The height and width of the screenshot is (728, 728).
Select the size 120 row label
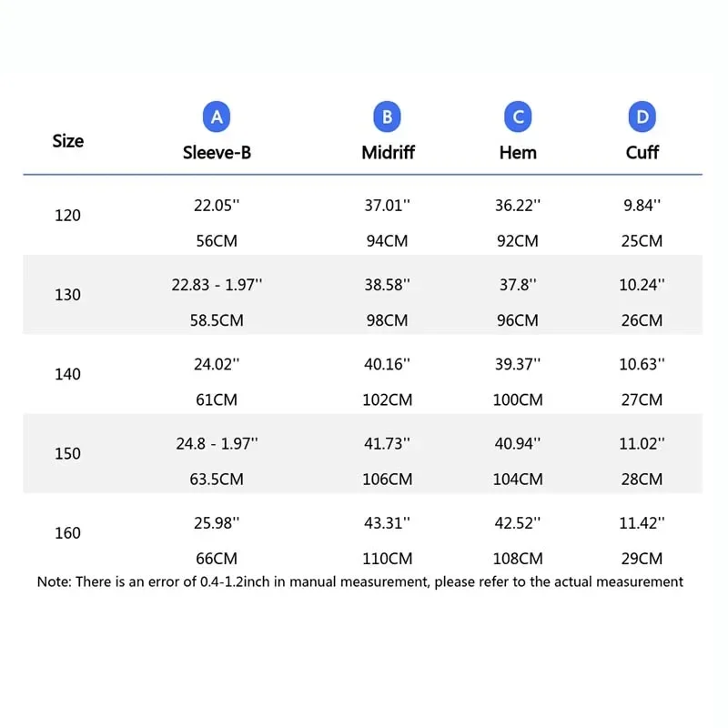point(67,216)
